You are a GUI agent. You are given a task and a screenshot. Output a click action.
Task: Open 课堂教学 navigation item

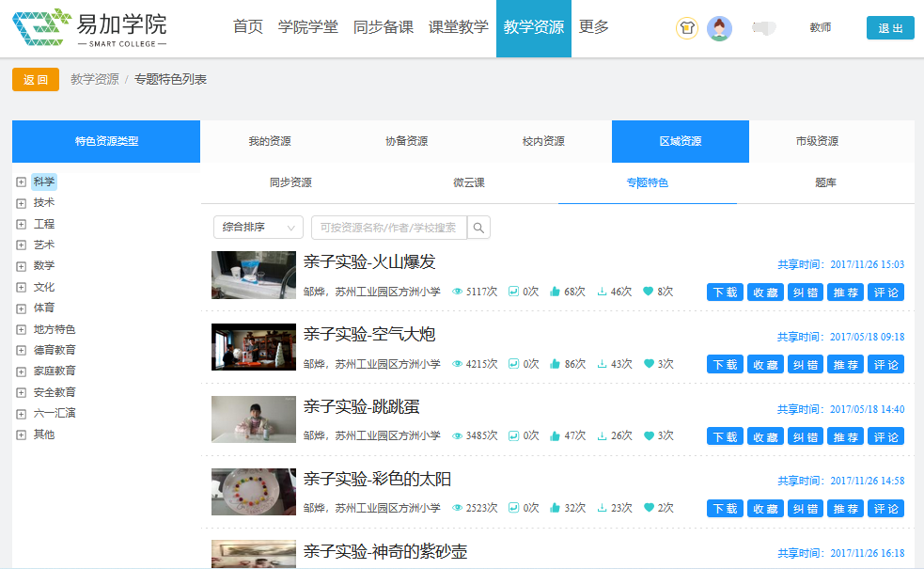tap(459, 27)
